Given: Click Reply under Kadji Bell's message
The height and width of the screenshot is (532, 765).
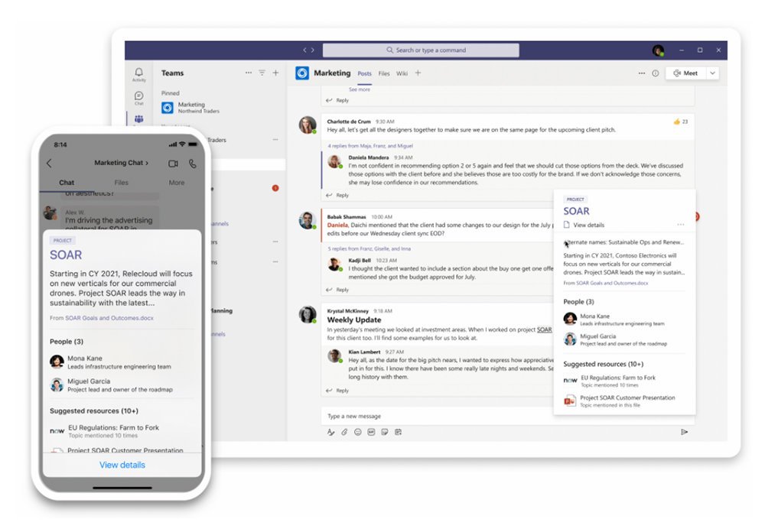Looking at the screenshot, I should coord(337,290).
